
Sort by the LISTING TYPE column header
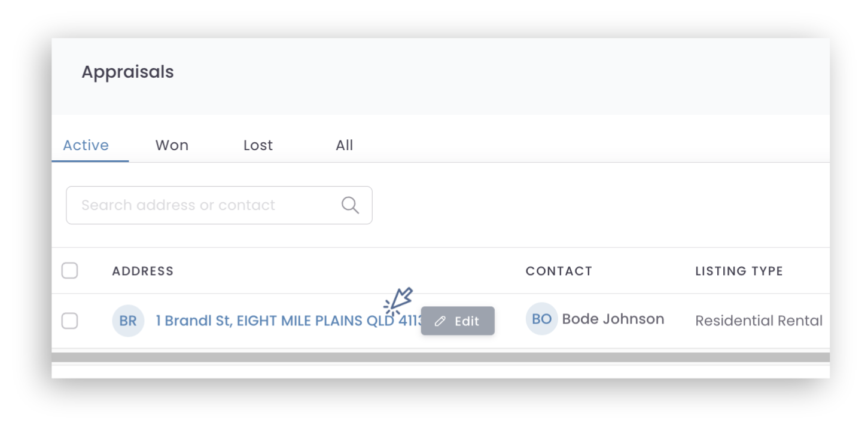coord(739,272)
